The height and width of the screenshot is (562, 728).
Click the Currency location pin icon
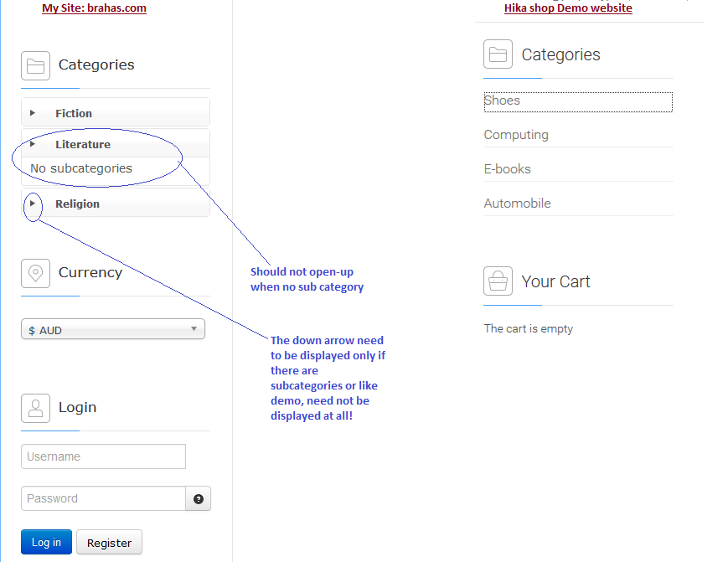[x=35, y=273]
